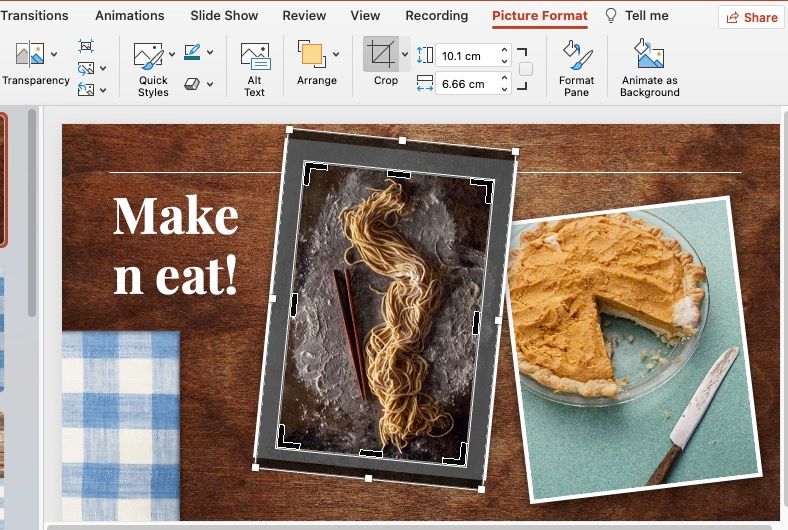788x530 pixels.
Task: Click the Crop tool icon
Action: click(380, 55)
